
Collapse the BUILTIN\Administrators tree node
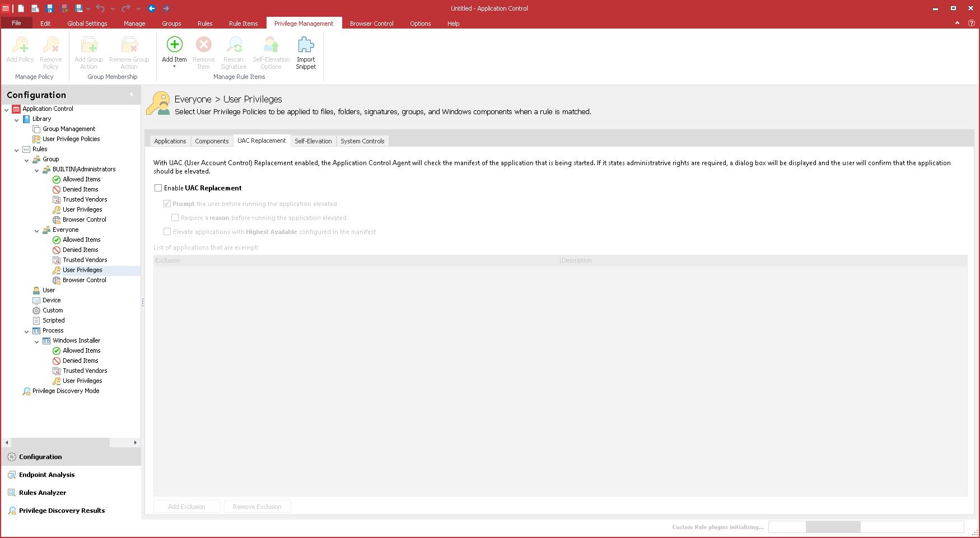tap(37, 170)
